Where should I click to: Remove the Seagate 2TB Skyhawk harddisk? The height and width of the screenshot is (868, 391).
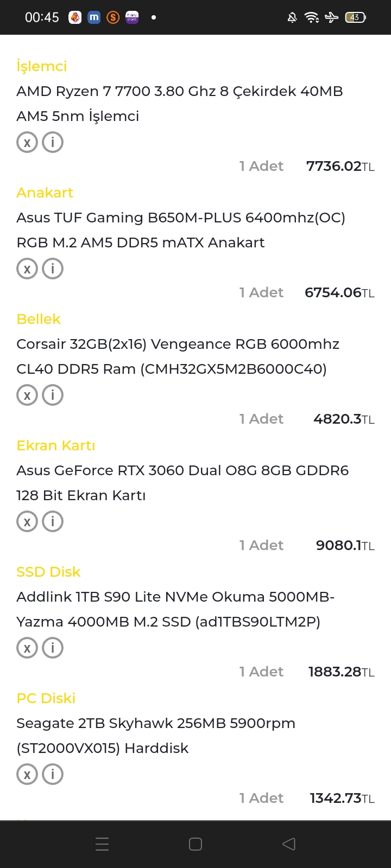[27, 775]
